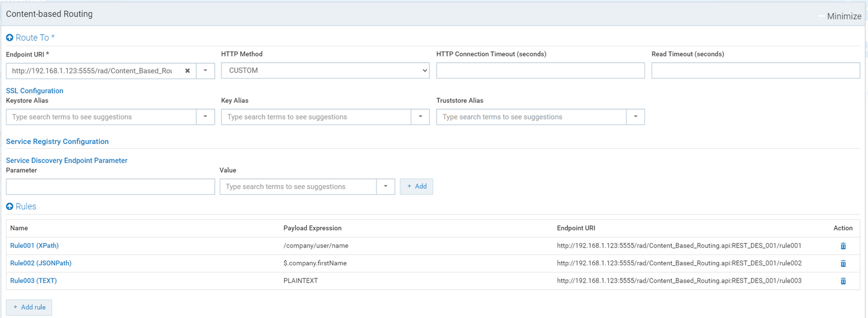Open the Rule002 (JSONPath) link
868x318 pixels.
[41, 263]
